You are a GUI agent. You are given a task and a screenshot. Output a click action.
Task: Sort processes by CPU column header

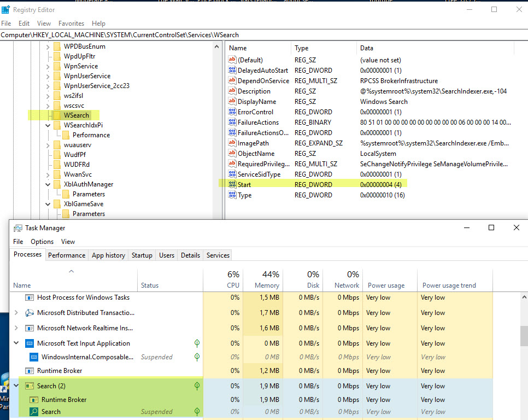[223, 280]
